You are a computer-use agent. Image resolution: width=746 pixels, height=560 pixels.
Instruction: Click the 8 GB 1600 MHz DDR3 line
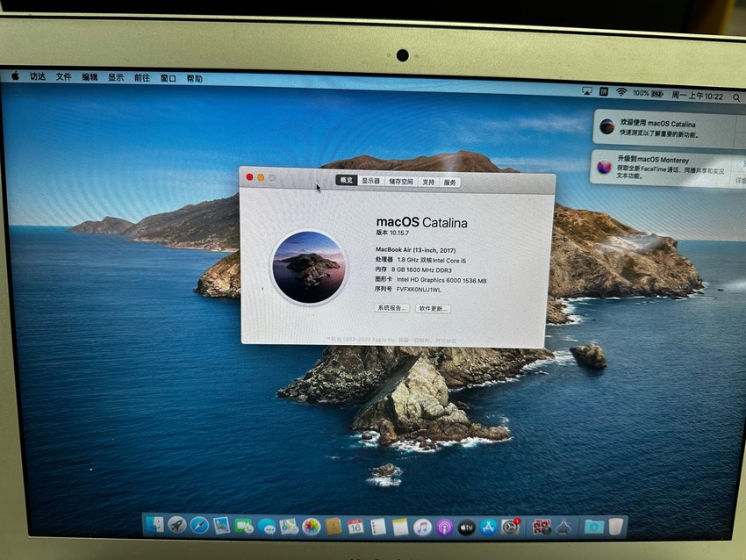click(413, 269)
